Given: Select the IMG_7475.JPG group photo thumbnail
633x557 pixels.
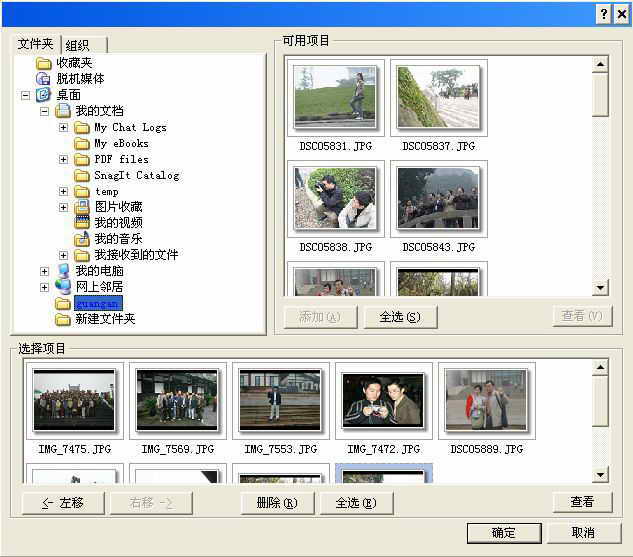Looking at the screenshot, I should 74,400.
